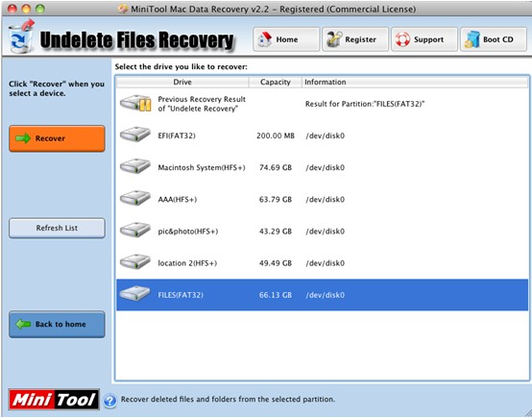Open the Register button
This screenshot has width=532, height=418.
click(x=355, y=39)
